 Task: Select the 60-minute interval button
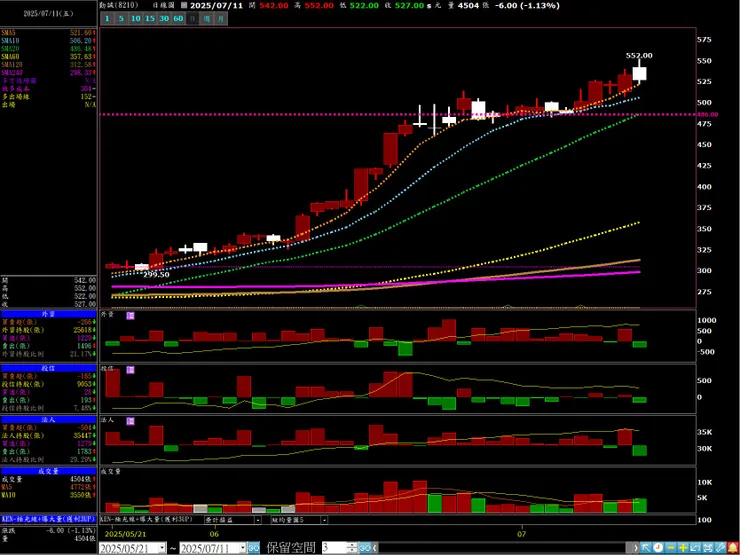pos(178,18)
